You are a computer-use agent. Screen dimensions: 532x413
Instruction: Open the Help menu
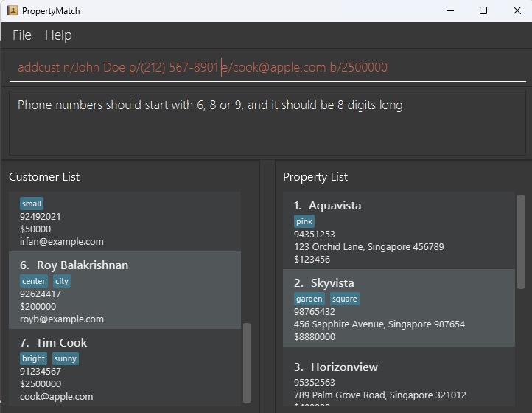pyautogui.click(x=58, y=35)
